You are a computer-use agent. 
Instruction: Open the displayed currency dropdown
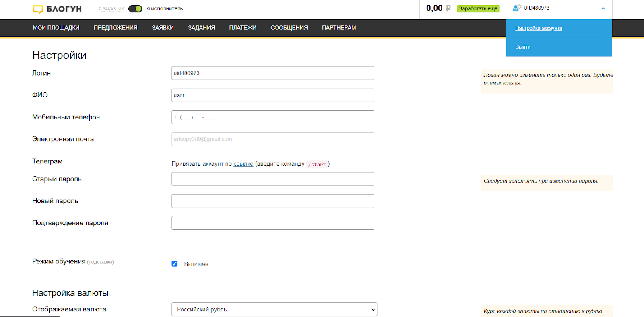coord(274,309)
